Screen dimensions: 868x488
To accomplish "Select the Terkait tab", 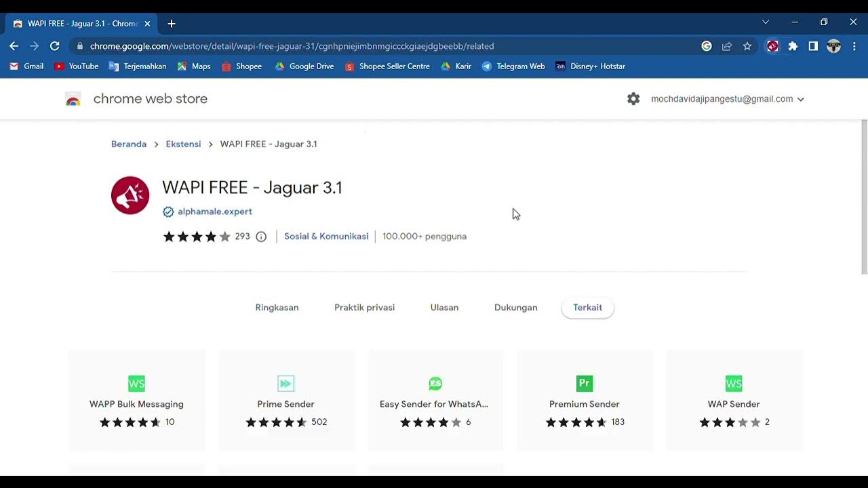I will coord(587,308).
